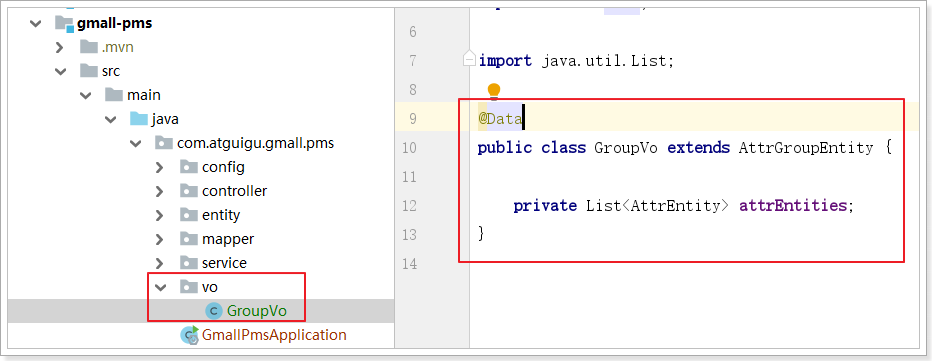Select the vo package label

(x=210, y=287)
